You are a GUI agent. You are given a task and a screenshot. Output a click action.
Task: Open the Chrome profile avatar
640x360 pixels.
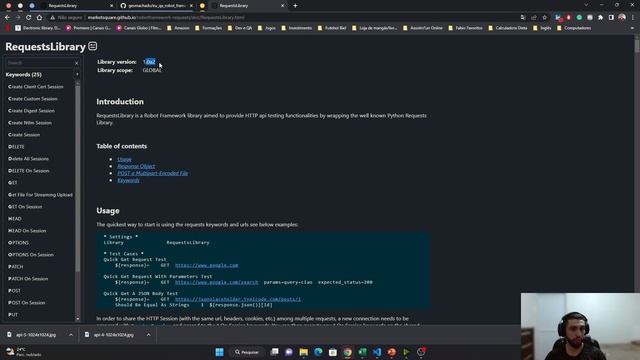[622, 18]
